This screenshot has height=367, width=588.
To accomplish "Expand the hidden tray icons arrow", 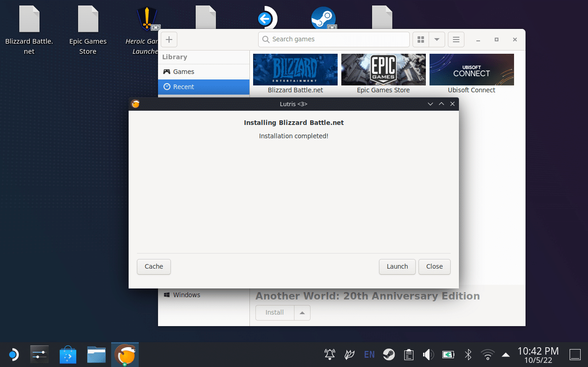I will click(x=506, y=355).
